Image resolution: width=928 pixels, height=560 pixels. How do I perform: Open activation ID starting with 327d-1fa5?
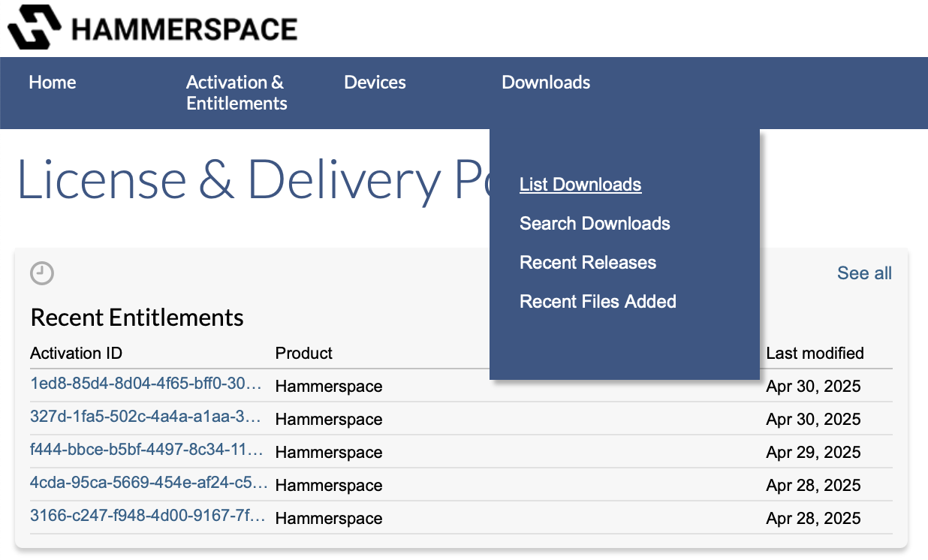pos(146,417)
